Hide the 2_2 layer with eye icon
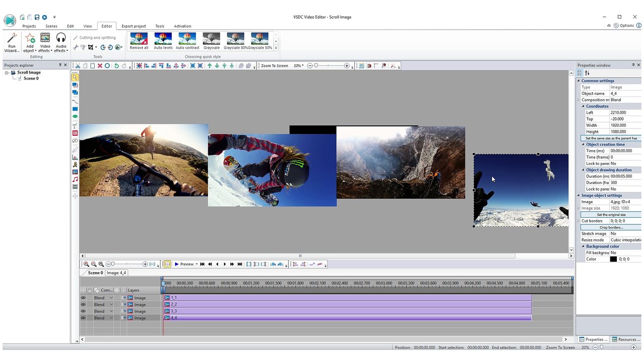This screenshot has width=644, height=362. (x=84, y=304)
